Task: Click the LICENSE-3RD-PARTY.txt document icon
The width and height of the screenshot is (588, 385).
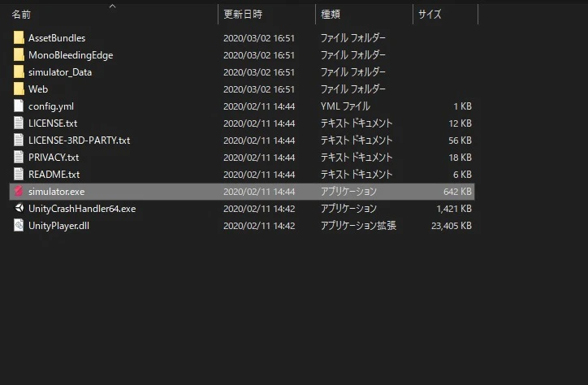Action: pos(19,141)
